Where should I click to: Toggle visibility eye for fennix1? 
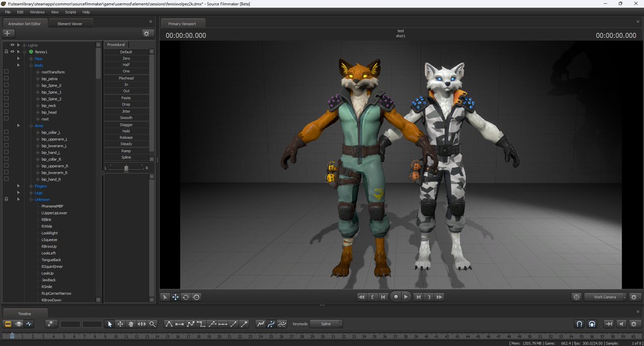(x=12, y=52)
